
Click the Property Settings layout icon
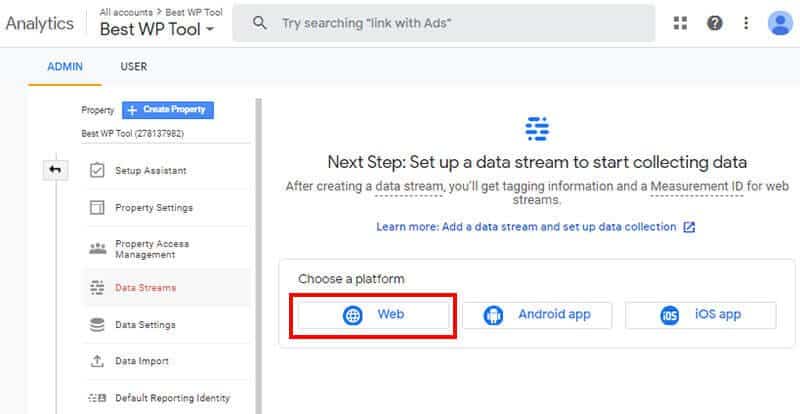pyautogui.click(x=97, y=208)
